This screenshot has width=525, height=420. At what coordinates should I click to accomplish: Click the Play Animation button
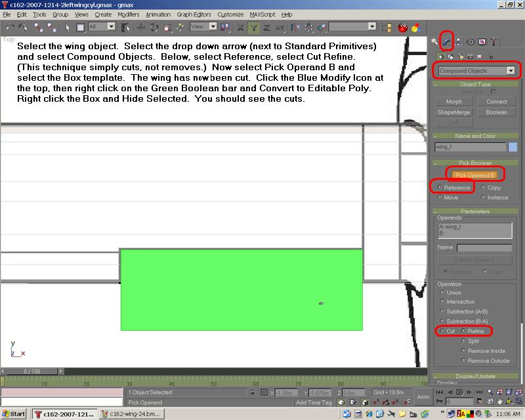click(x=459, y=392)
